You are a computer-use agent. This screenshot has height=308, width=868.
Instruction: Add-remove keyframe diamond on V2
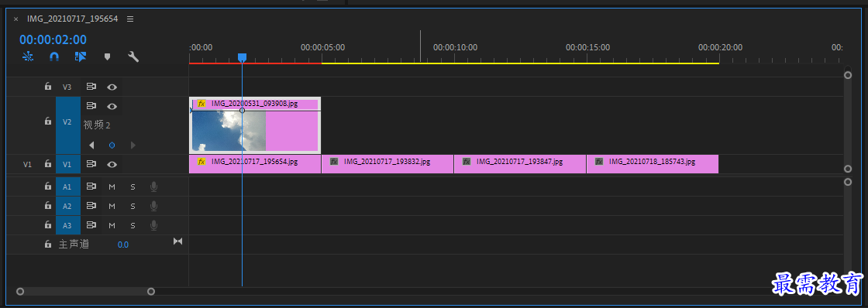(x=112, y=145)
